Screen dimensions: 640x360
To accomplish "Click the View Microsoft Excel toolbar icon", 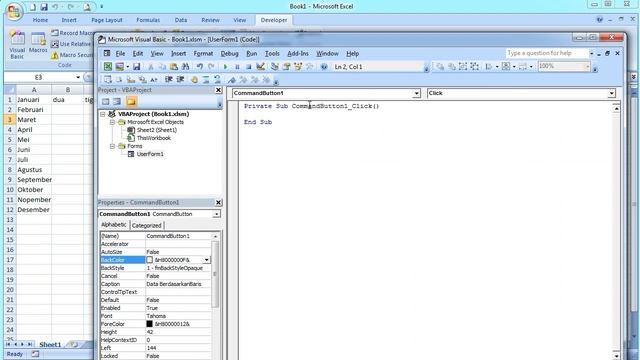I will click(x=108, y=67).
